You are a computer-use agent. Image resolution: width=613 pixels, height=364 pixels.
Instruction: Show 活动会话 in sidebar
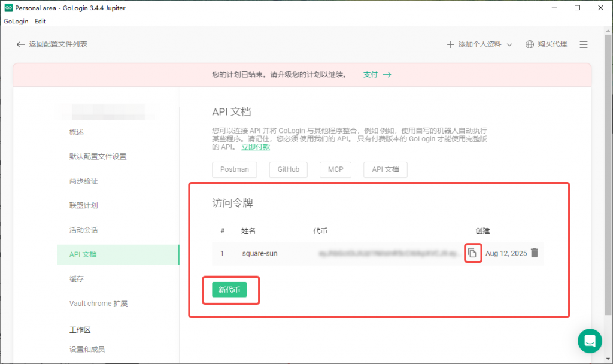tap(84, 230)
